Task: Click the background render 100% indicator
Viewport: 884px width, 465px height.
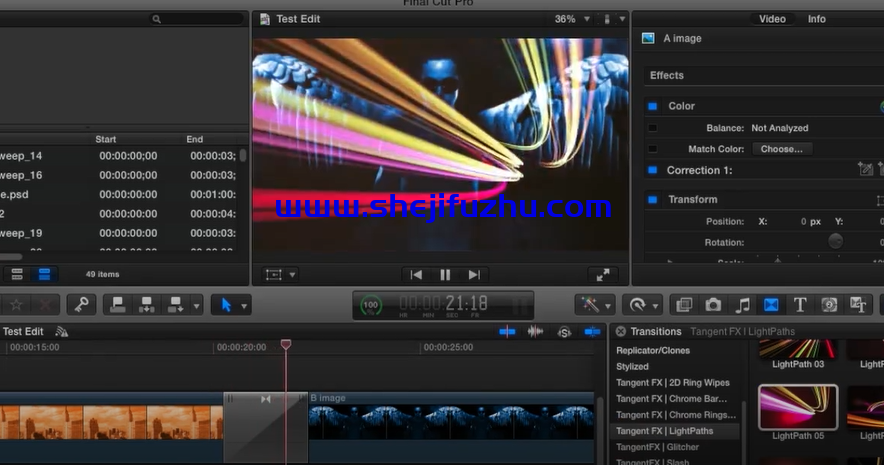Action: (370, 305)
